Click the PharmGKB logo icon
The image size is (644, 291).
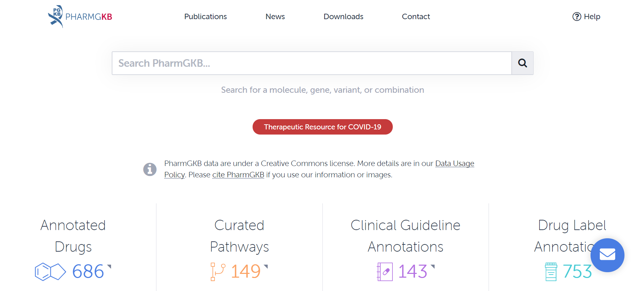pyautogui.click(x=56, y=16)
